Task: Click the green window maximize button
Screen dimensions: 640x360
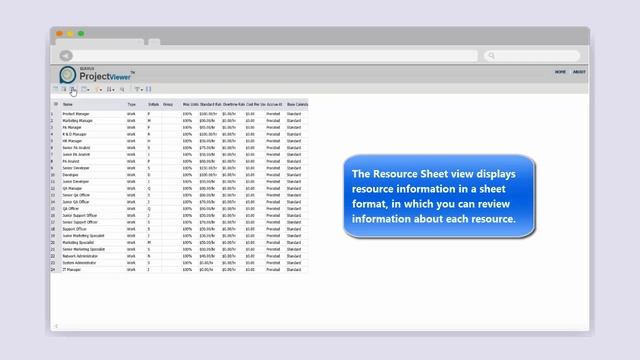Action: point(81,33)
